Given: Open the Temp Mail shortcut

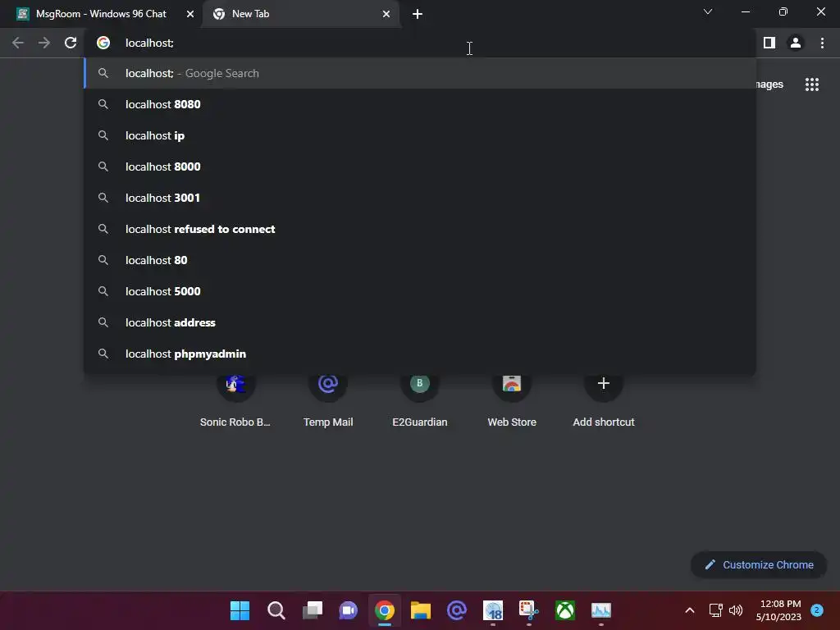Looking at the screenshot, I should (x=328, y=399).
